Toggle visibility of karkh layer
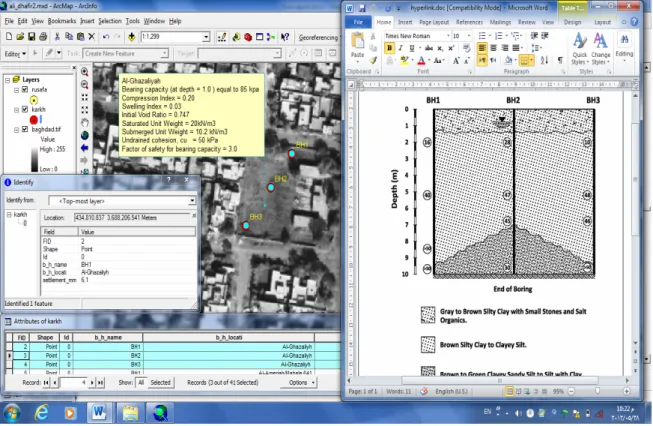Screen dimensions: 653x426 coord(25,110)
